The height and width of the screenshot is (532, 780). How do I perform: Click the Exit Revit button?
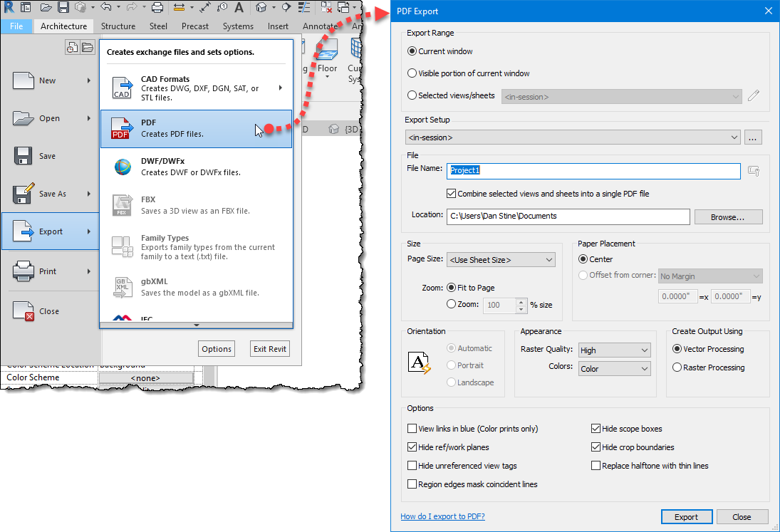click(x=270, y=349)
